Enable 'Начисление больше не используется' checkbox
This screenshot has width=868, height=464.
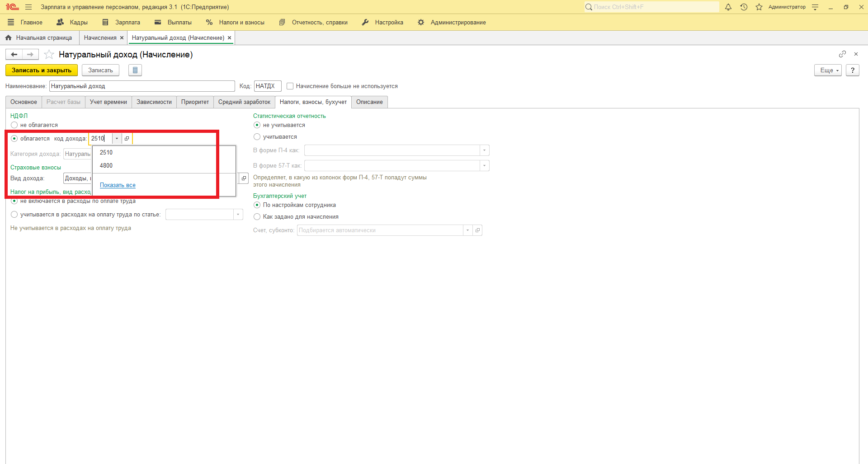click(x=290, y=86)
